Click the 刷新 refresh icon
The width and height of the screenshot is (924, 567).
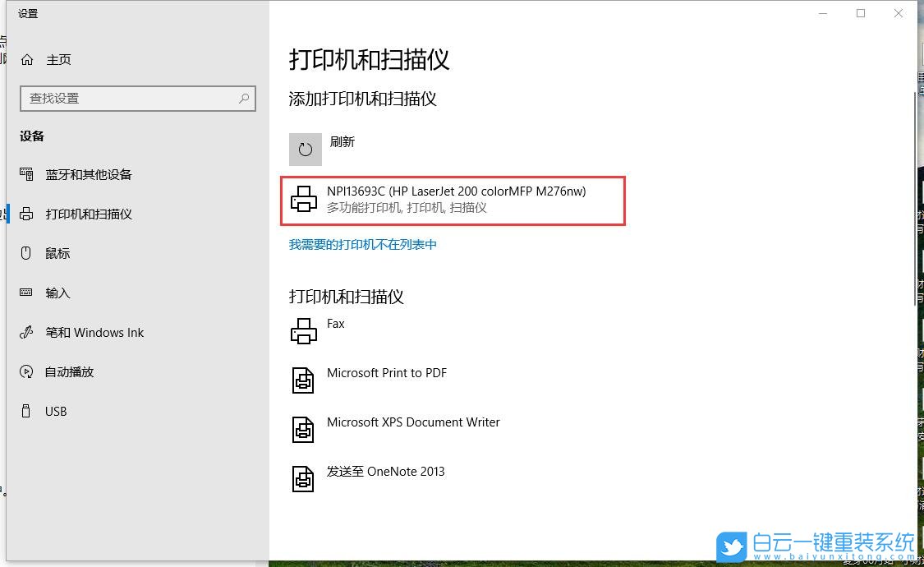pyautogui.click(x=305, y=149)
